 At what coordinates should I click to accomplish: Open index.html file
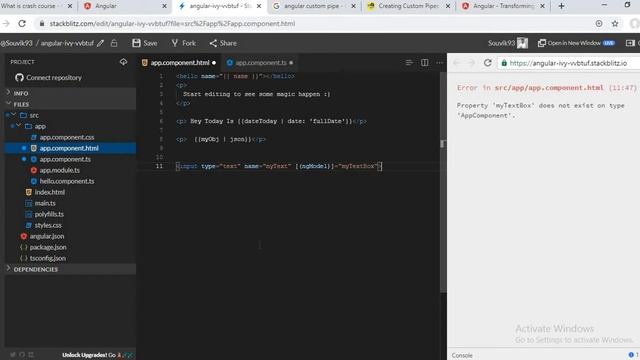(49, 192)
